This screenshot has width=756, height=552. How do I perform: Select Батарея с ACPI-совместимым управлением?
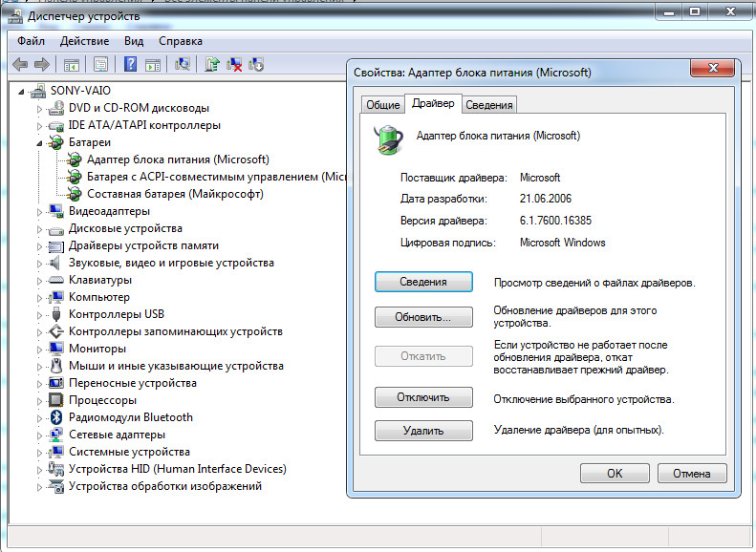click(x=217, y=177)
